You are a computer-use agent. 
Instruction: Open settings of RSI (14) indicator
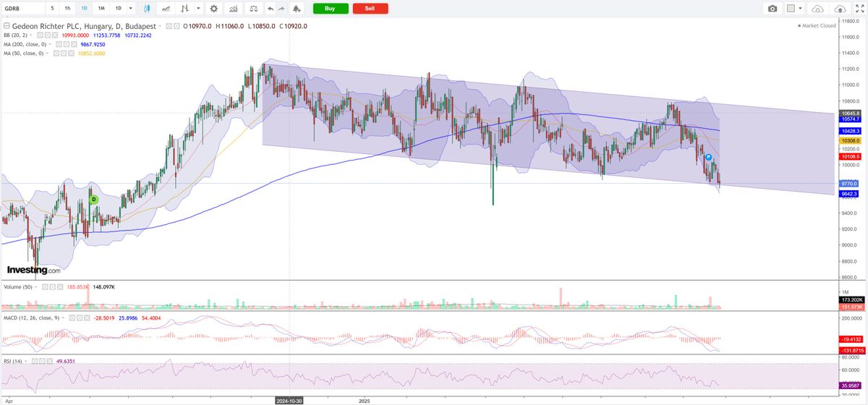point(42,362)
